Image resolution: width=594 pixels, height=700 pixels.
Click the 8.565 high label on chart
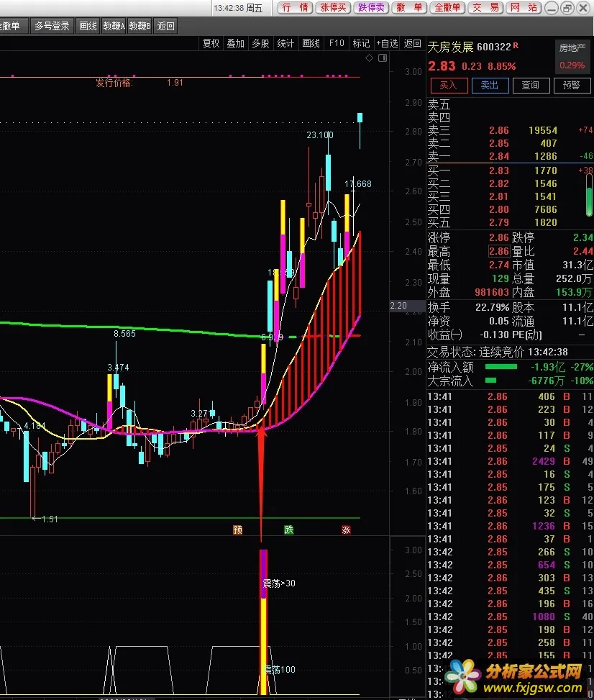[x=124, y=334]
